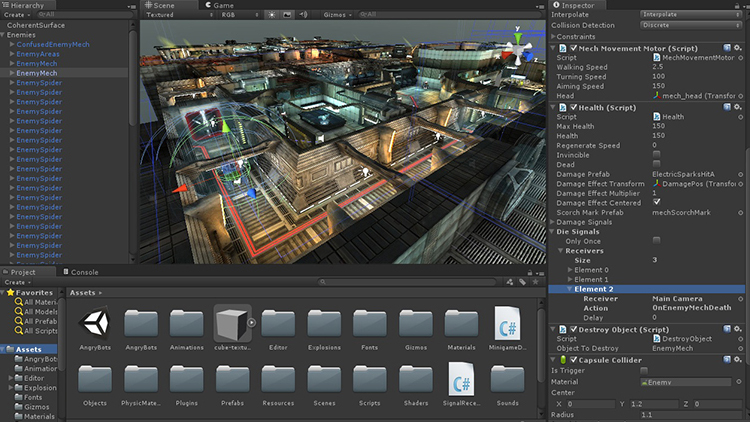Open Destroy Object gear menu
Image resolution: width=750 pixels, height=422 pixels.
tap(738, 329)
